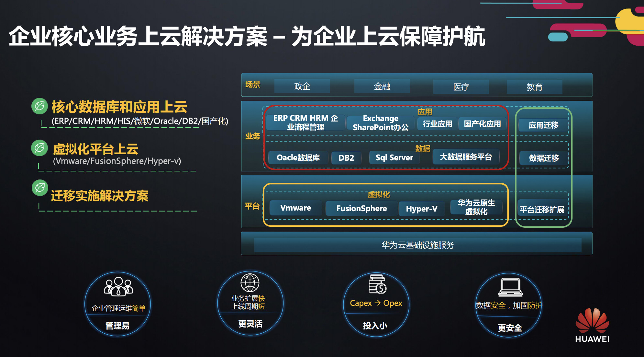
Task: Click the 业务 row label
Action: (253, 136)
